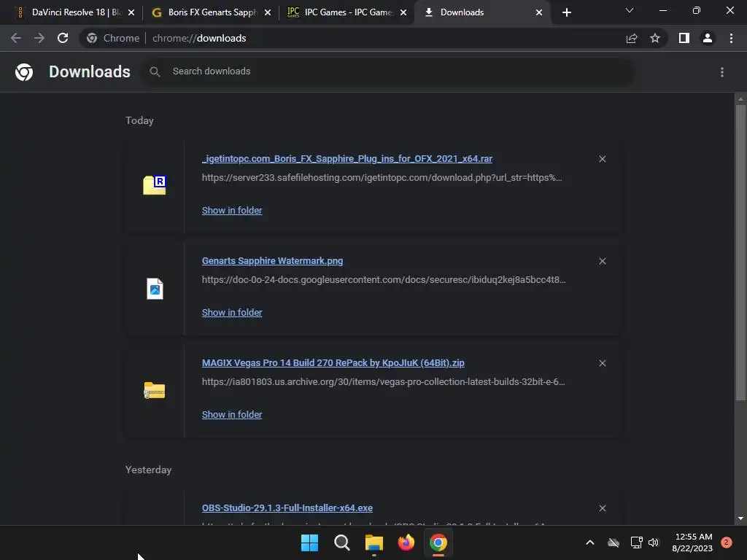Open MAGIX Vegas Pro 14 zip link

[333, 363]
